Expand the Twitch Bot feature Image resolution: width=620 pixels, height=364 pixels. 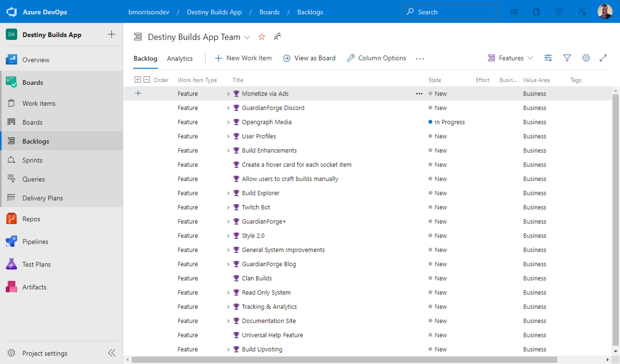click(x=228, y=207)
